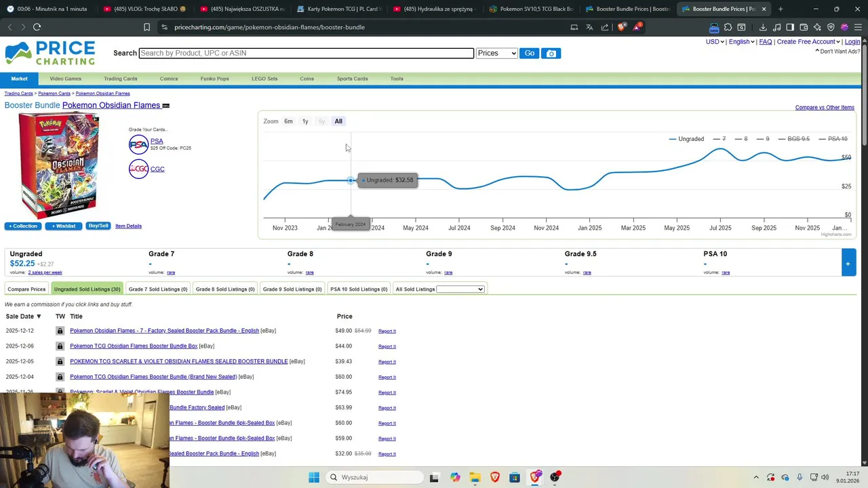Open the Leo AI sparkle icon
Viewport: 868px width, 488px height.
point(817,27)
